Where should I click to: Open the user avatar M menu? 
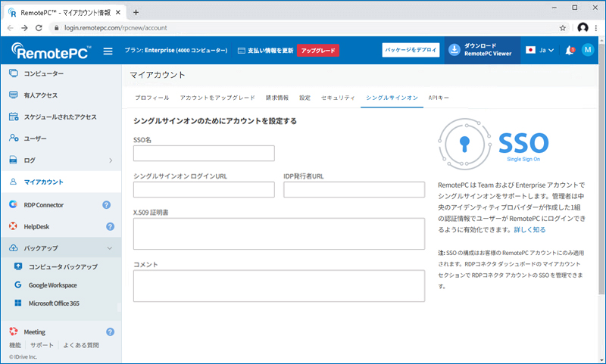[588, 50]
